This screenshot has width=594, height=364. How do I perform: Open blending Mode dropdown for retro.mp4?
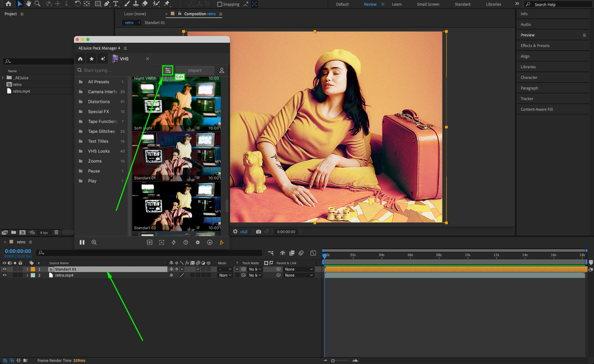[225, 275]
